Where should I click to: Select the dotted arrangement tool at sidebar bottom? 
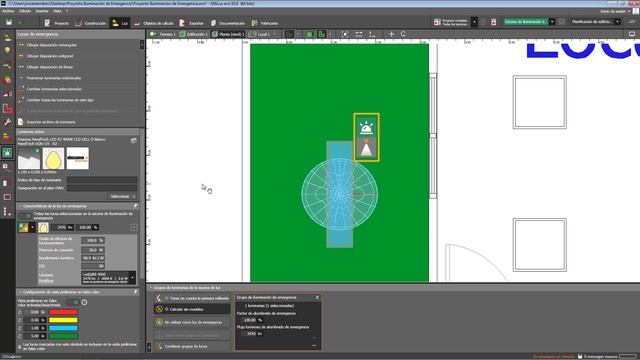7,211
